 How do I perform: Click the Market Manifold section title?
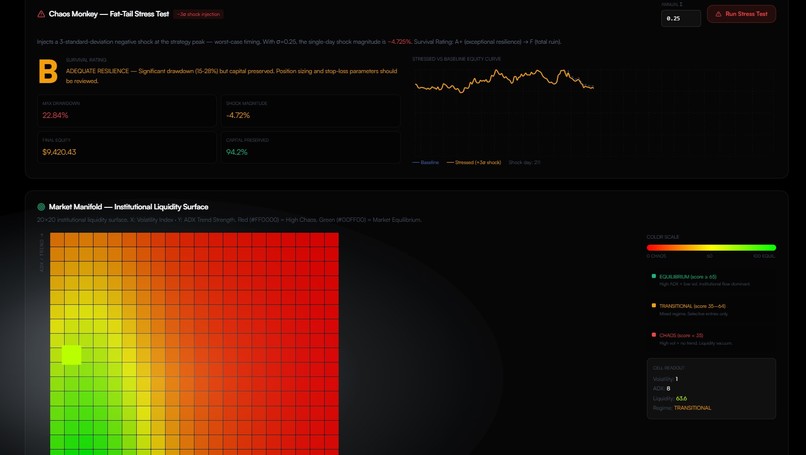[x=129, y=207]
